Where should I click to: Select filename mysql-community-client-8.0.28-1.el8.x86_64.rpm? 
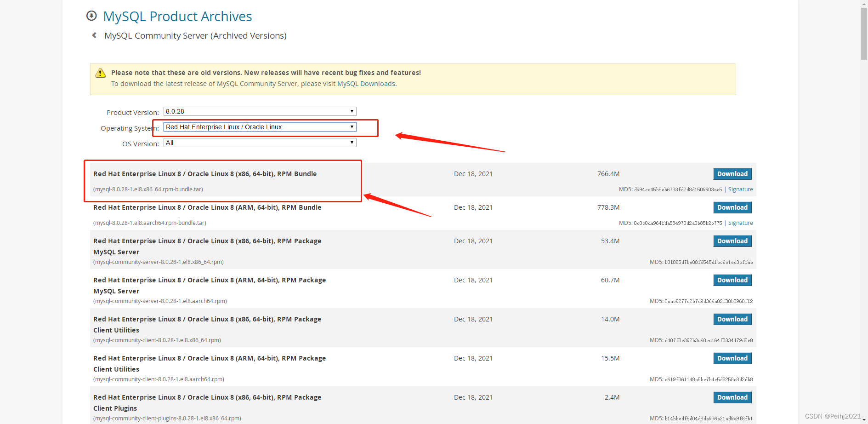[x=157, y=340]
